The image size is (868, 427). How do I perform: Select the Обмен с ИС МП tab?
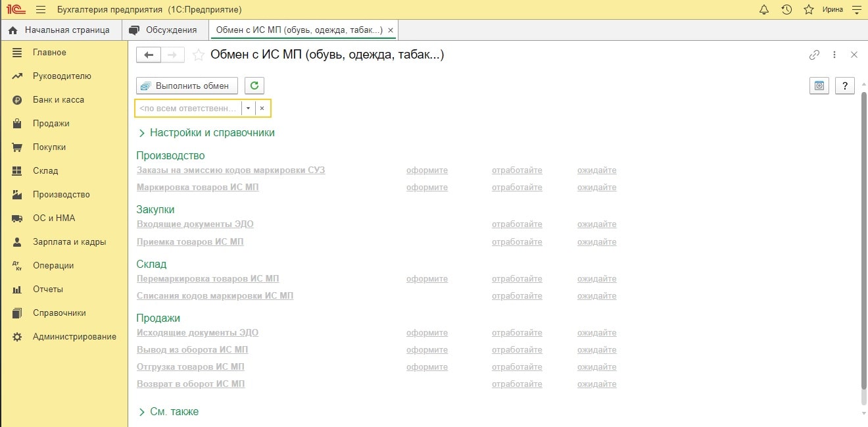[x=299, y=30]
